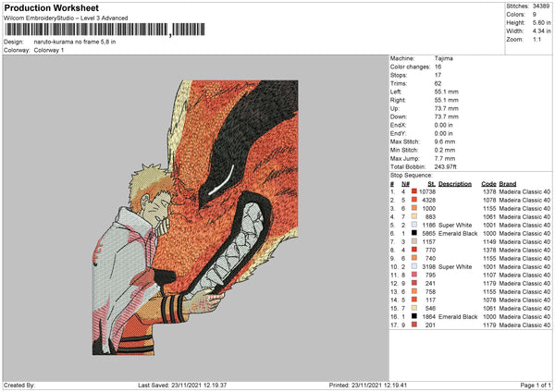The image size is (555, 392).
Task: Click the barcode under the worksheet title
Action: pos(105,30)
